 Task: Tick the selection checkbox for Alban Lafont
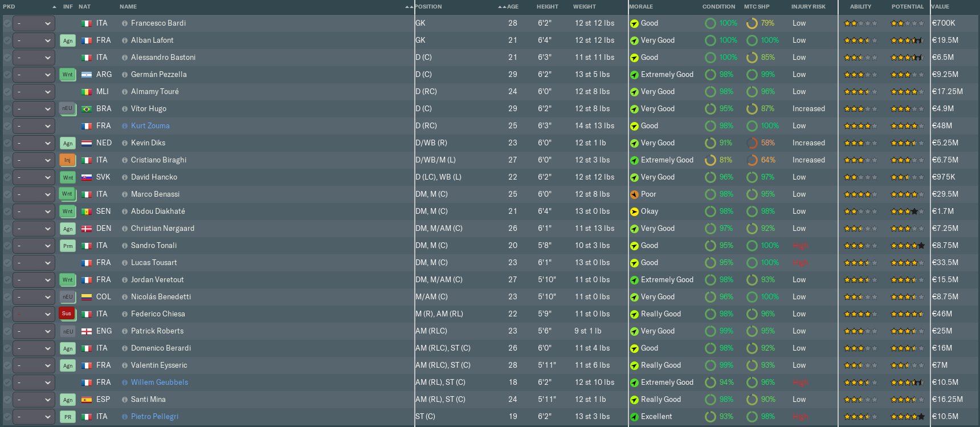(x=7, y=40)
